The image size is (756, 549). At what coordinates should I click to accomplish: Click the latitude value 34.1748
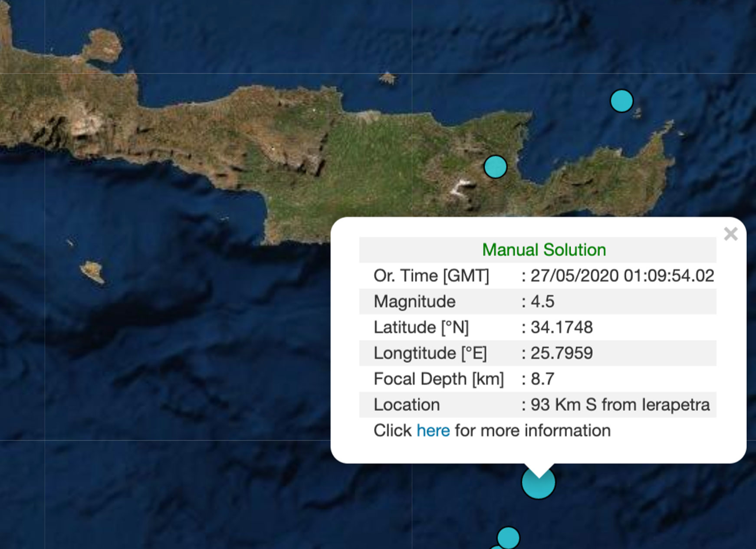[562, 327]
